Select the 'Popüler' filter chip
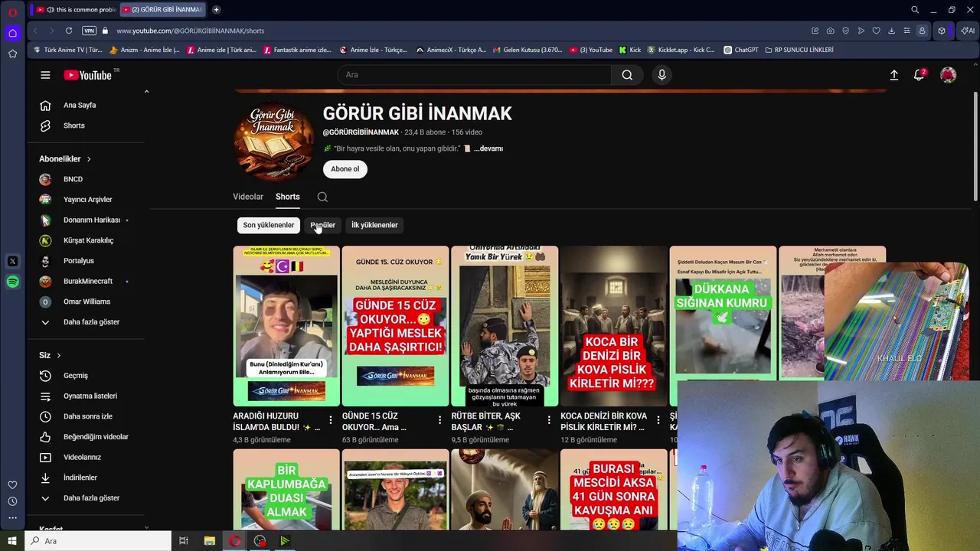 click(322, 225)
